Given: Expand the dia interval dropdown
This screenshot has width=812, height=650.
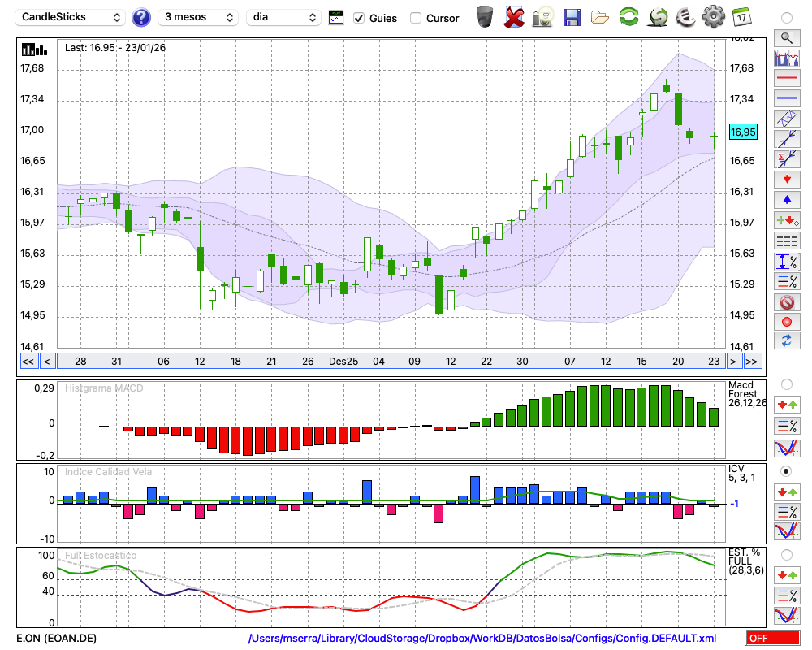Looking at the screenshot, I should (283, 17).
